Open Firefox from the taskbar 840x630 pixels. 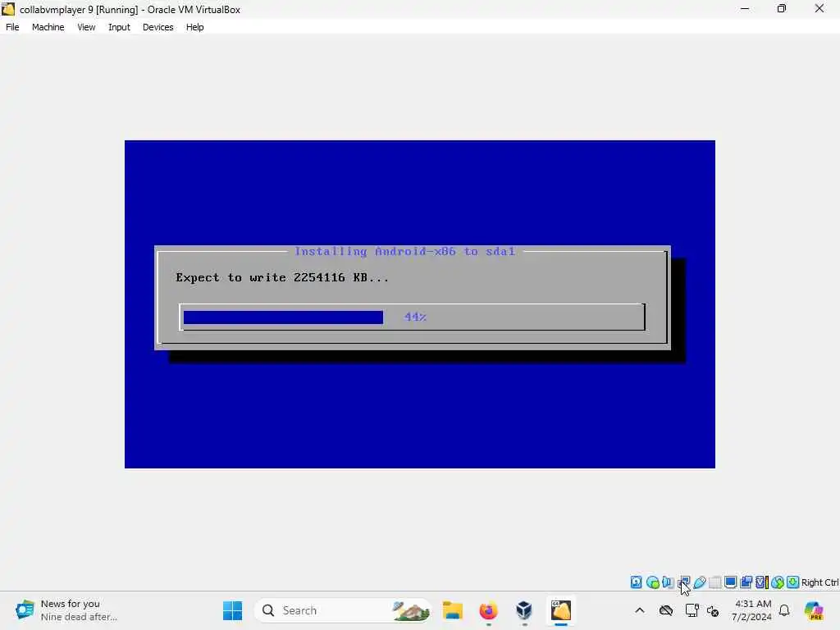489,610
